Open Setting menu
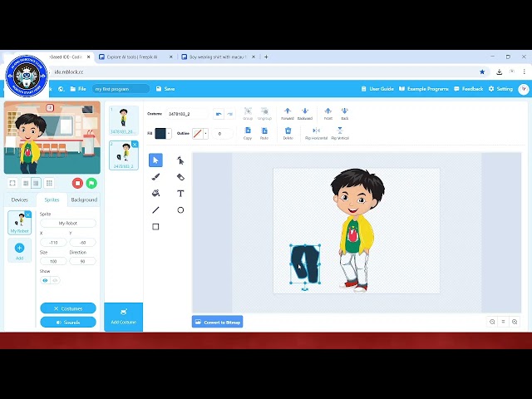 [x=500, y=89]
